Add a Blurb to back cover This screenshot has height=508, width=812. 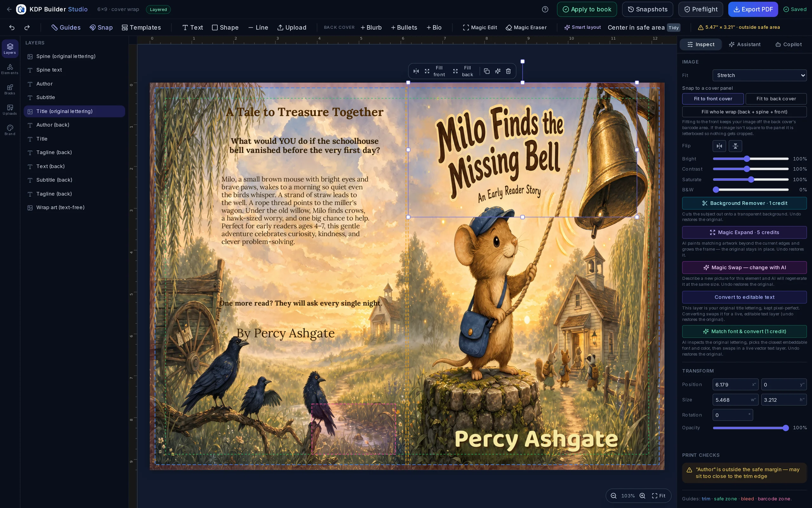coord(371,28)
